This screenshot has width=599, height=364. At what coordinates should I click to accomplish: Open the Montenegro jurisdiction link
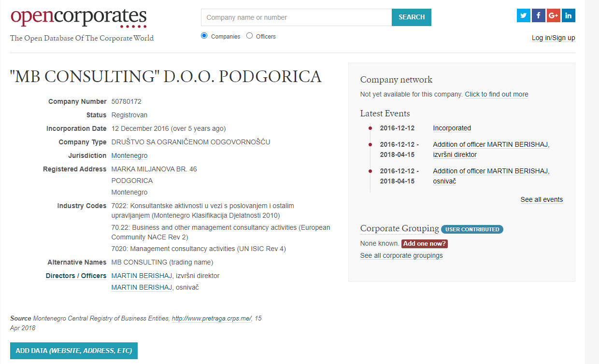(129, 155)
